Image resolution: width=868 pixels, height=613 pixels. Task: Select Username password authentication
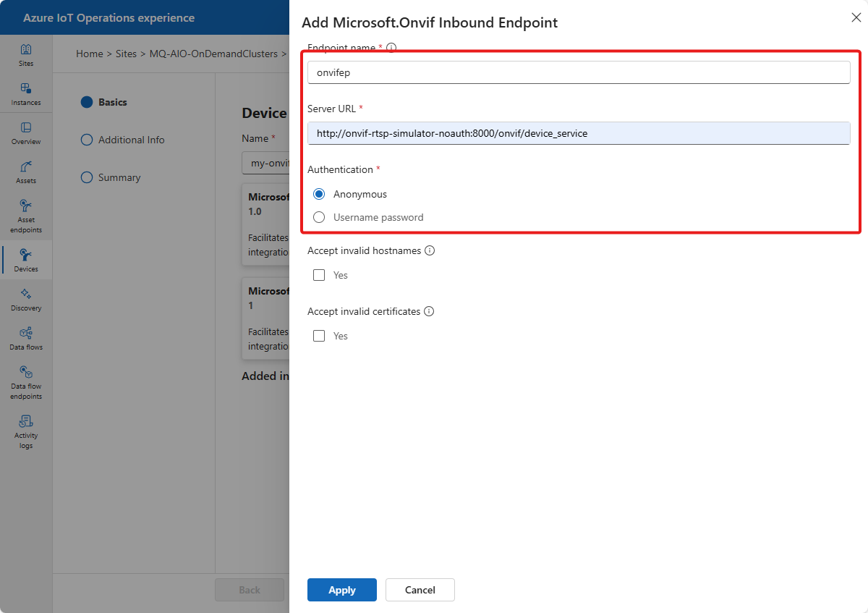click(319, 217)
